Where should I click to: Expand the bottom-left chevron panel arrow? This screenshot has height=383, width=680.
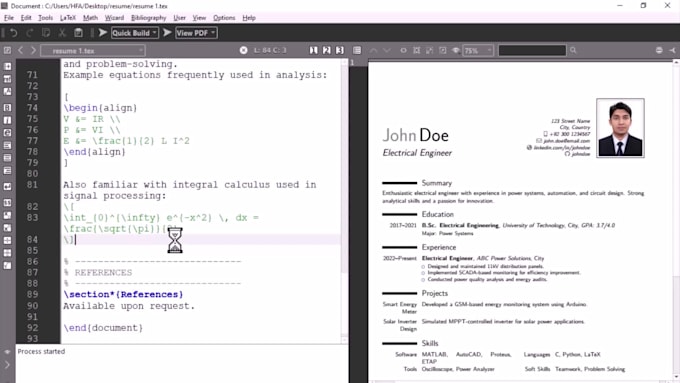coord(7,365)
